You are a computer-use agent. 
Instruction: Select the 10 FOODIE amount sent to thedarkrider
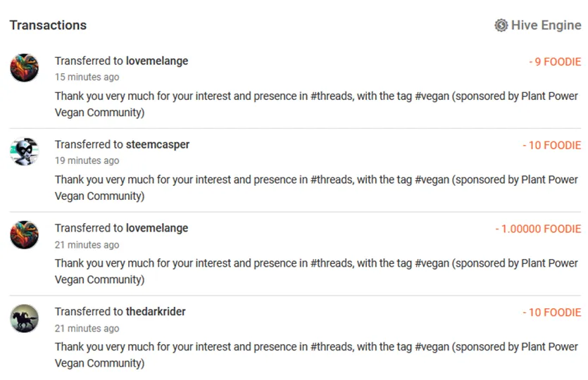tap(551, 312)
